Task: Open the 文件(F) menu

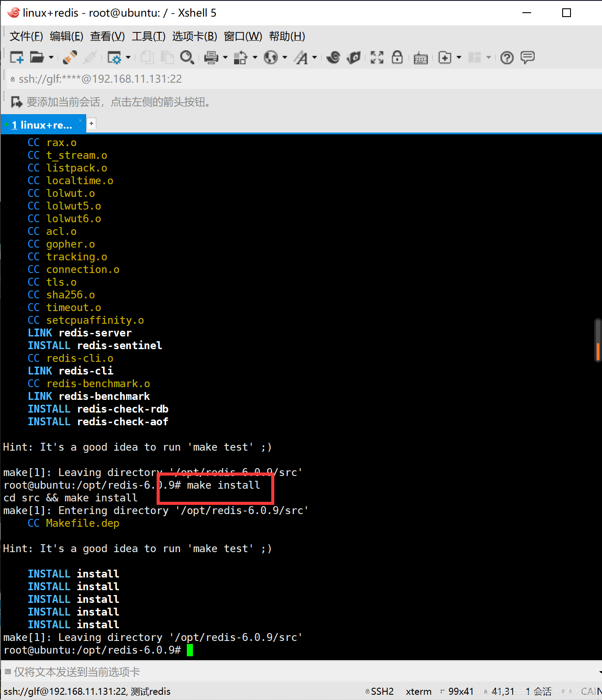Action: point(26,36)
